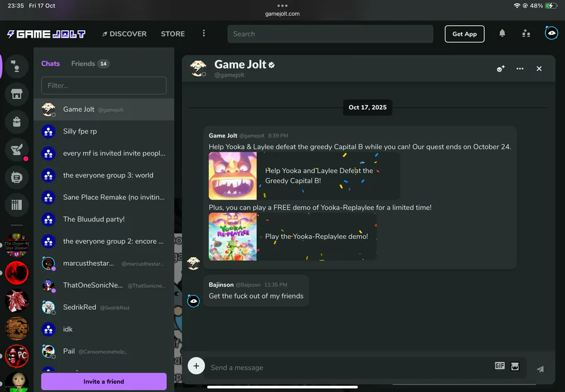Open the creator tools sidebar icon

(x=16, y=177)
